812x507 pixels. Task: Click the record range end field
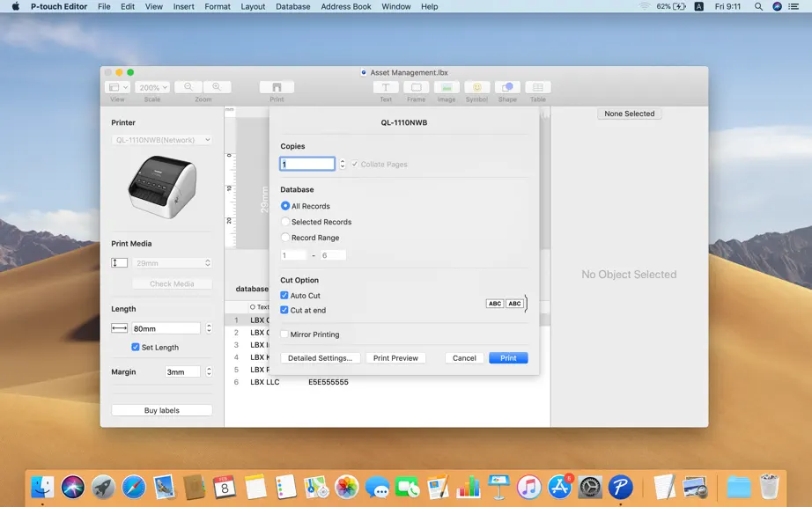coord(333,255)
